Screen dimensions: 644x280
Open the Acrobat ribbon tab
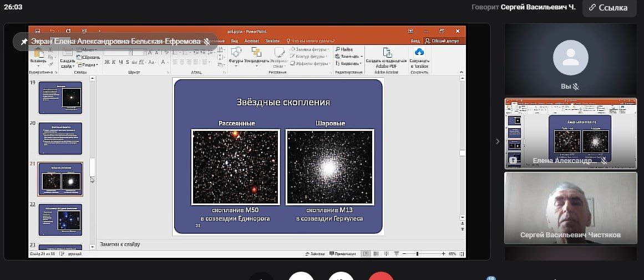tap(251, 41)
